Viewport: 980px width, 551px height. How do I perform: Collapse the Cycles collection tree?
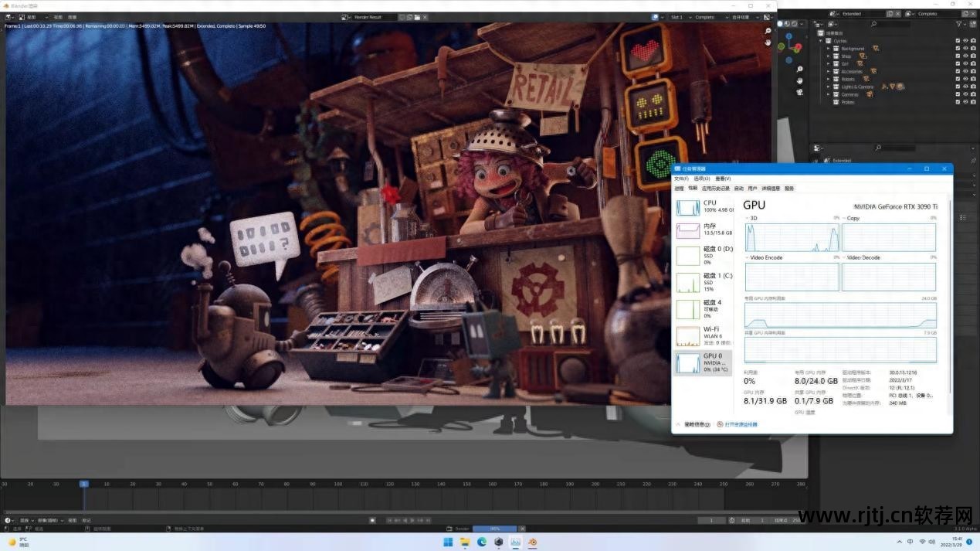pos(821,41)
